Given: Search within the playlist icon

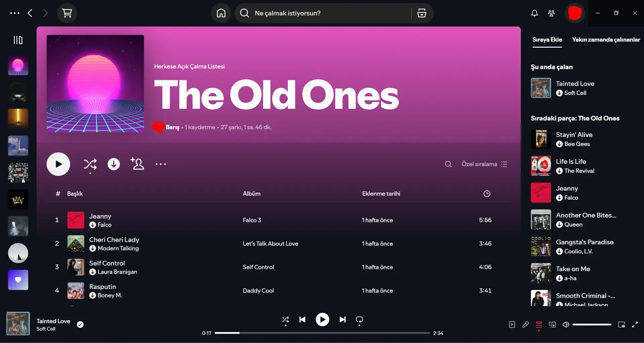Looking at the screenshot, I should click(x=448, y=164).
